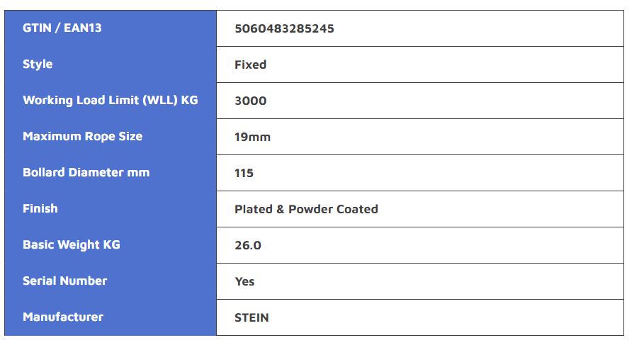Click the STEIN manufacturer value
Screen dimensions: 644x350
252,317
